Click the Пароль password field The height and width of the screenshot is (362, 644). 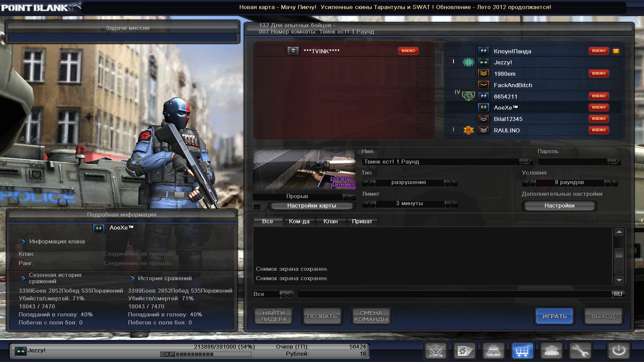click(x=573, y=162)
